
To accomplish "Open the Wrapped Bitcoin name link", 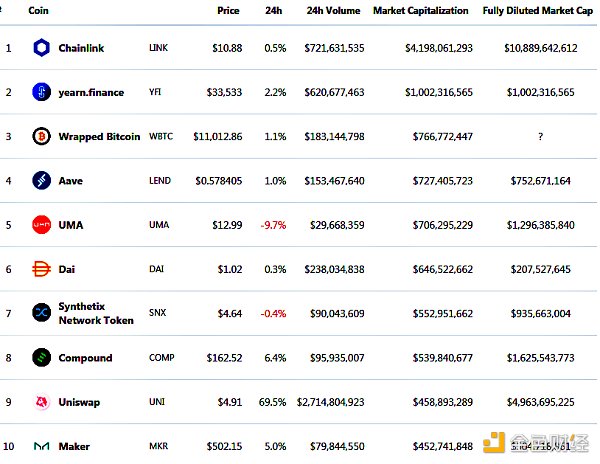I will tap(100, 136).
